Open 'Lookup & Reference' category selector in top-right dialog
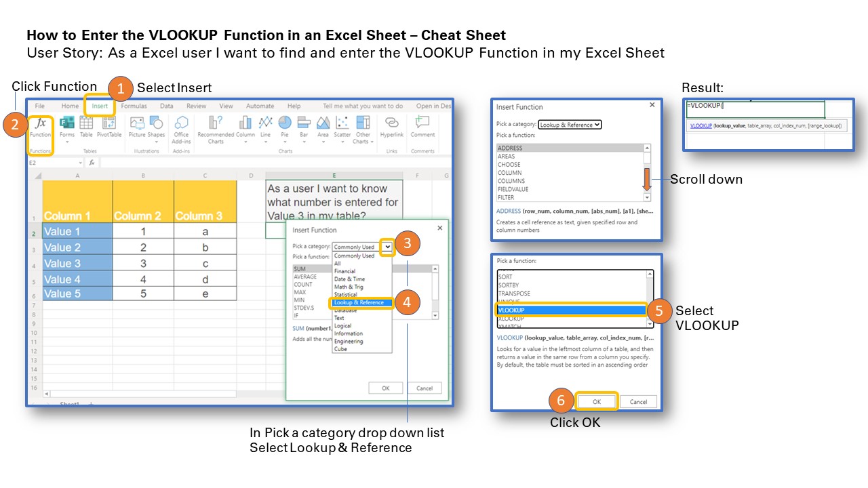This screenshot has width=868, height=488. click(x=570, y=125)
